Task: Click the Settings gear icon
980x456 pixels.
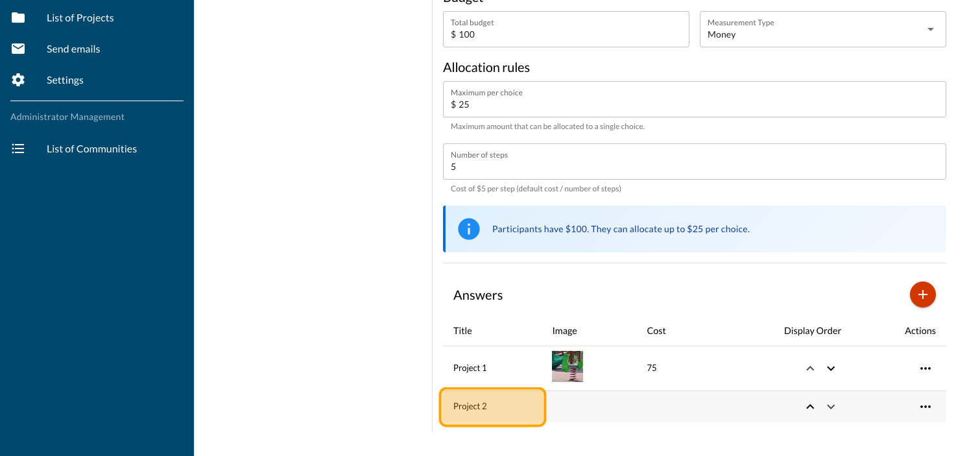Action: coord(18,80)
